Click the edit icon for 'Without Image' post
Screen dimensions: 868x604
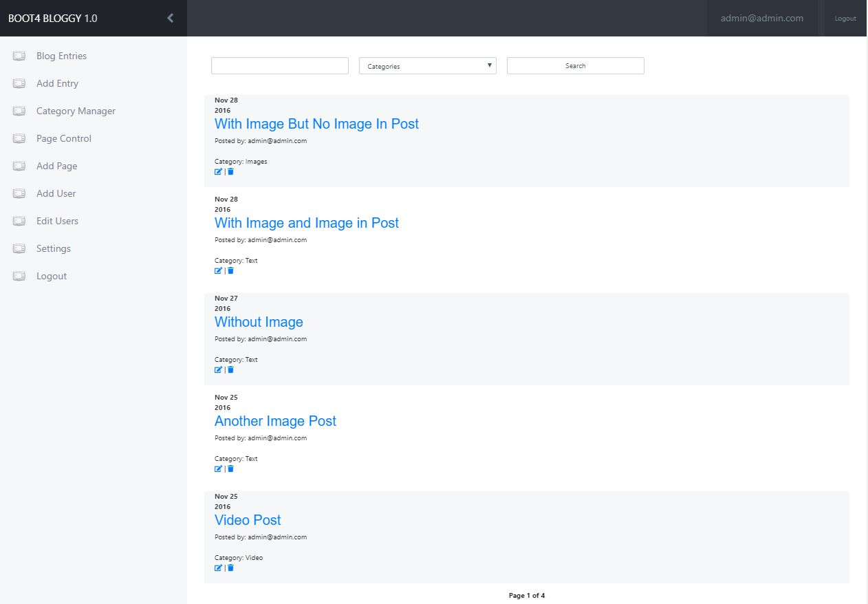218,369
